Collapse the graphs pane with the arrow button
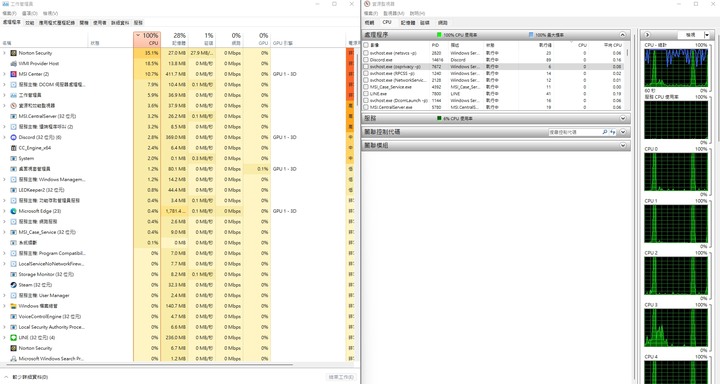720x384 pixels. [647, 35]
